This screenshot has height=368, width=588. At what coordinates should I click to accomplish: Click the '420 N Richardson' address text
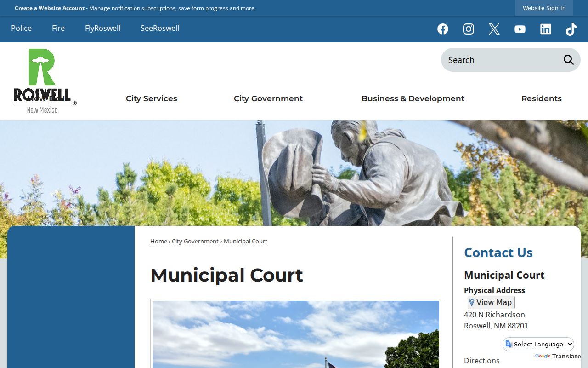[494, 315]
